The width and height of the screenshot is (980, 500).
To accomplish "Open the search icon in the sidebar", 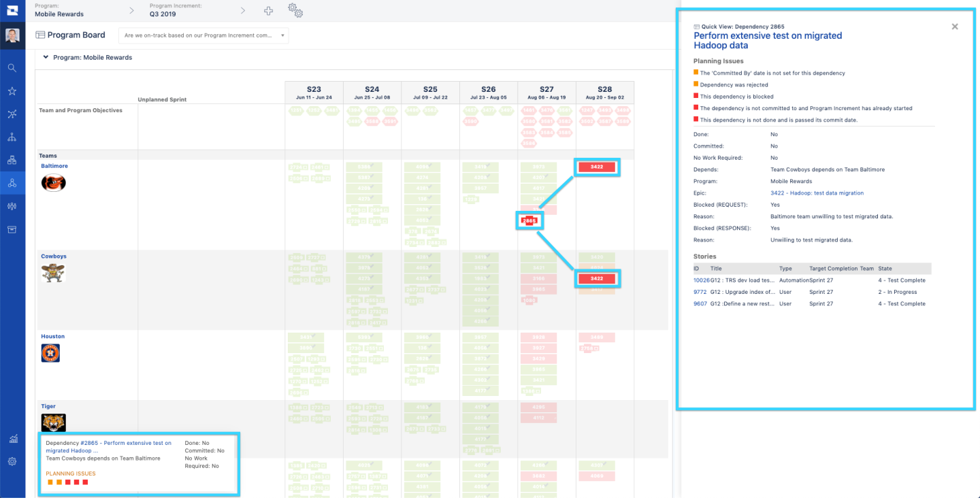I will click(x=12, y=68).
